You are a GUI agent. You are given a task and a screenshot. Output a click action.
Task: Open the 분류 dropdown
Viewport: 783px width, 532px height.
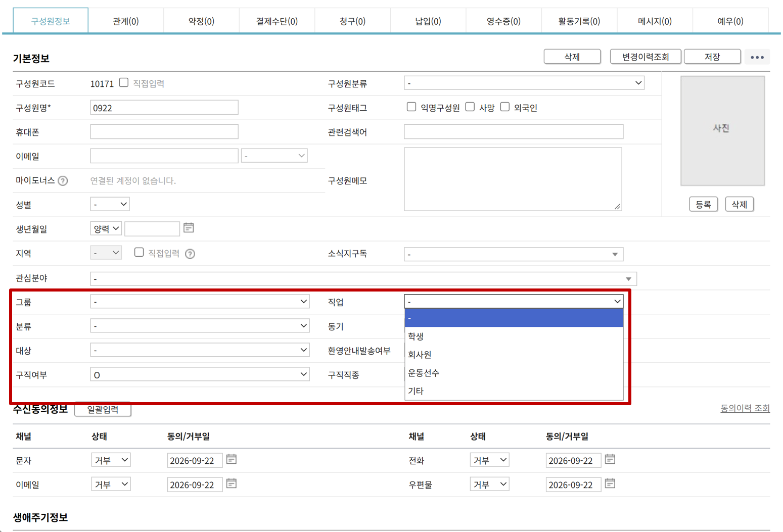[x=200, y=326]
